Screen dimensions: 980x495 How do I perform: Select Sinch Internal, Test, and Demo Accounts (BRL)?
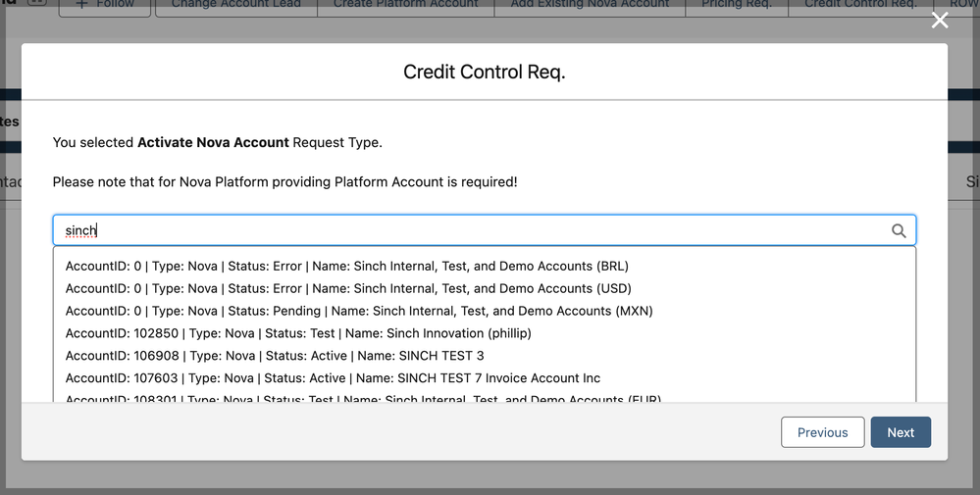coord(485,266)
